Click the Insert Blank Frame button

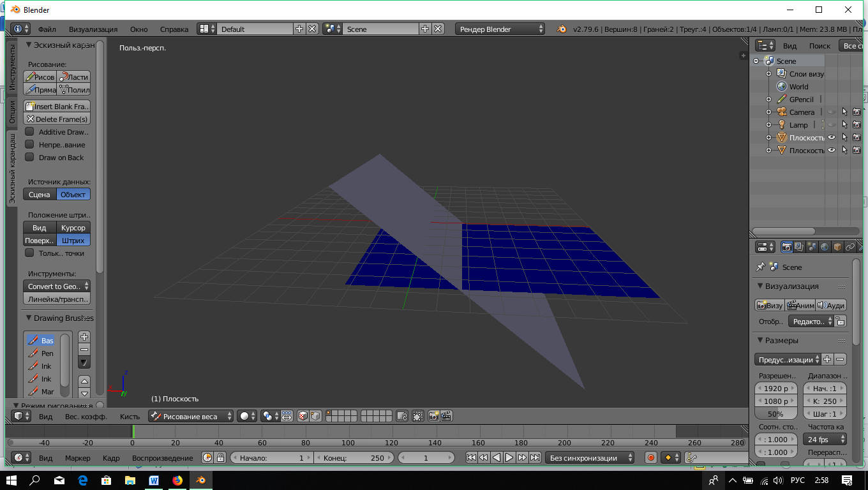point(57,107)
